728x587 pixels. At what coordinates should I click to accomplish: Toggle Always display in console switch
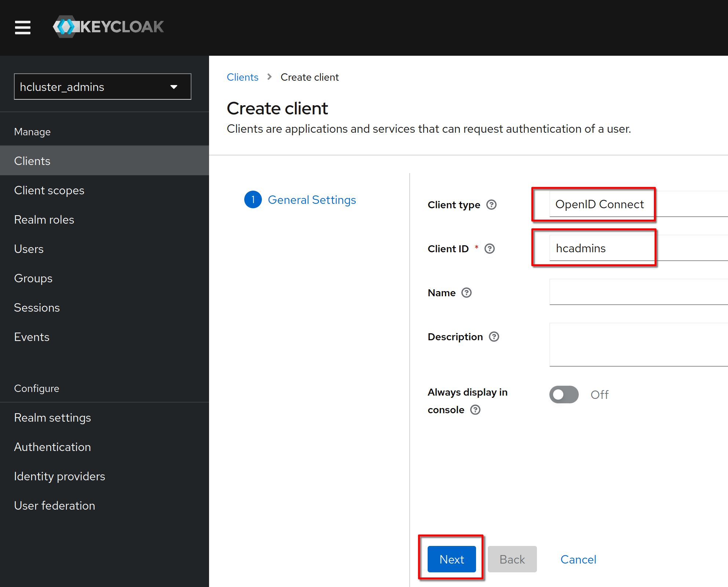(564, 395)
